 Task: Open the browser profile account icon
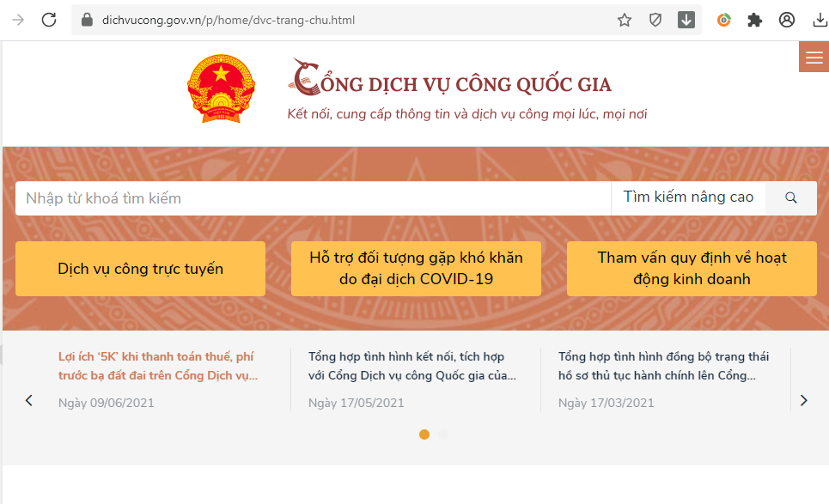coord(787,20)
